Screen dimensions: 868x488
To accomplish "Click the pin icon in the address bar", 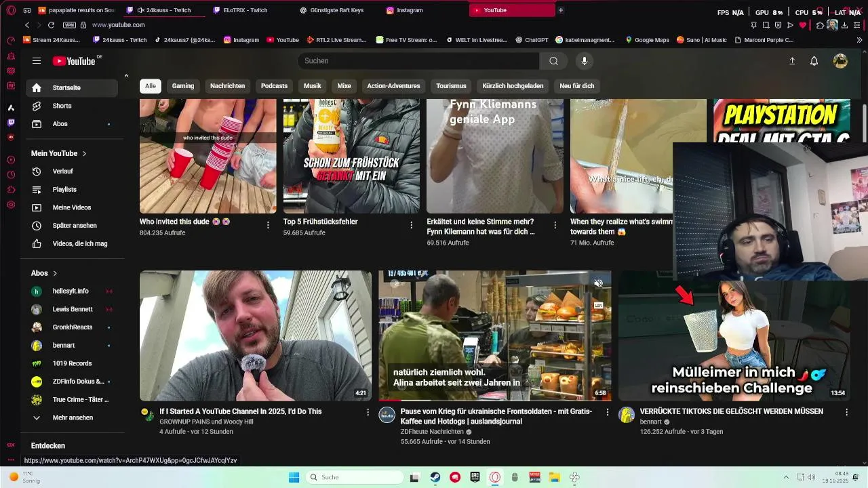I will click(x=754, y=25).
